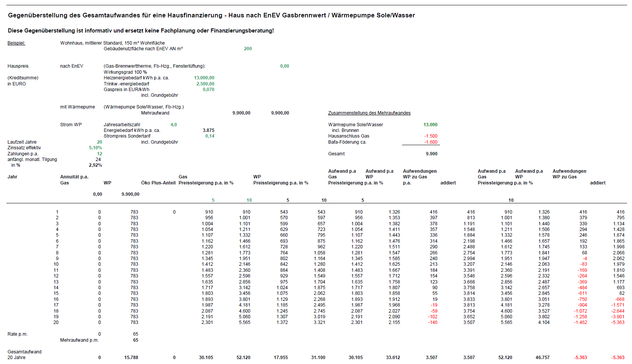Select the Jahresarbeitszahl value 4,0
This screenshot has width=632, height=364.
coord(175,124)
